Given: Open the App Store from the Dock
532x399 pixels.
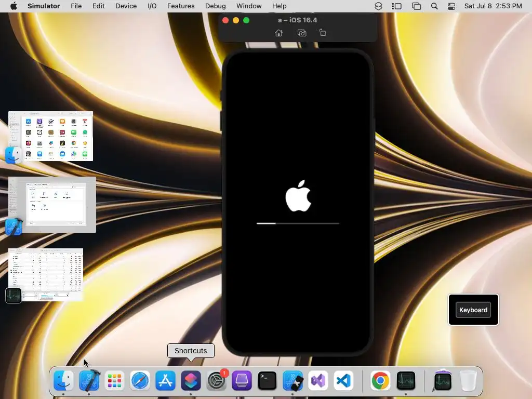Looking at the screenshot, I should tap(165, 380).
